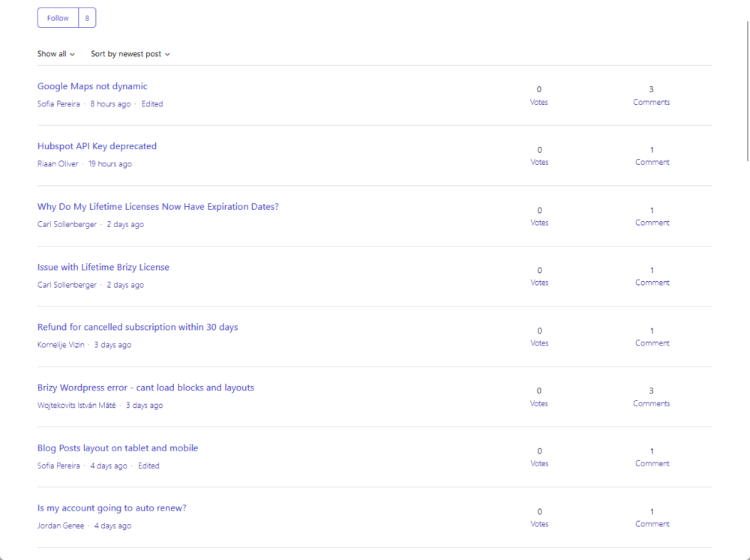
Task: Open the Sort by newest post dropdown
Action: [x=130, y=54]
